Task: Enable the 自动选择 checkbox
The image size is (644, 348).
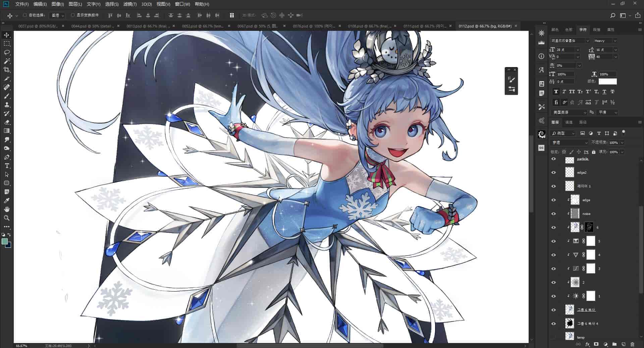Action: click(x=25, y=15)
